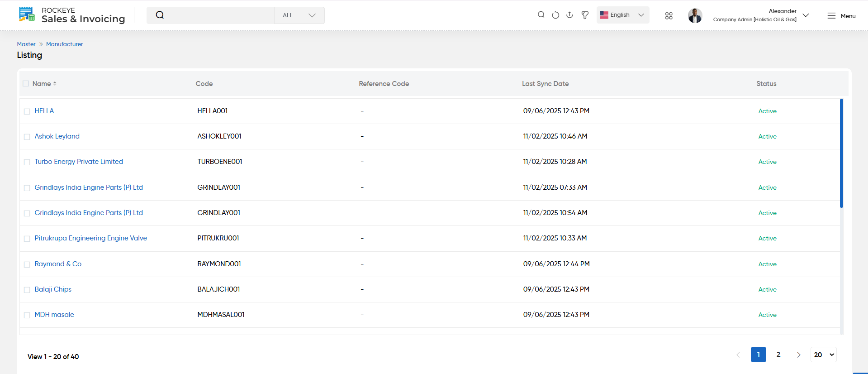Select the HELLA row checkbox
The width and height of the screenshot is (868, 374).
point(27,111)
